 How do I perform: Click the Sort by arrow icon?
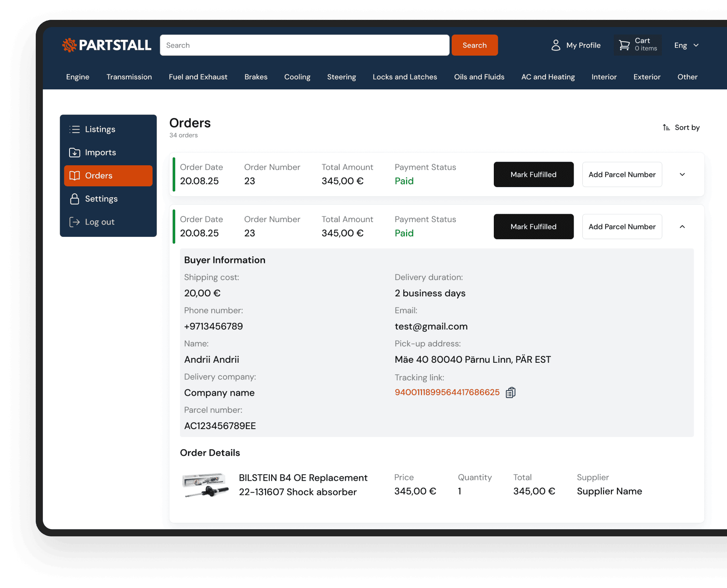(666, 128)
